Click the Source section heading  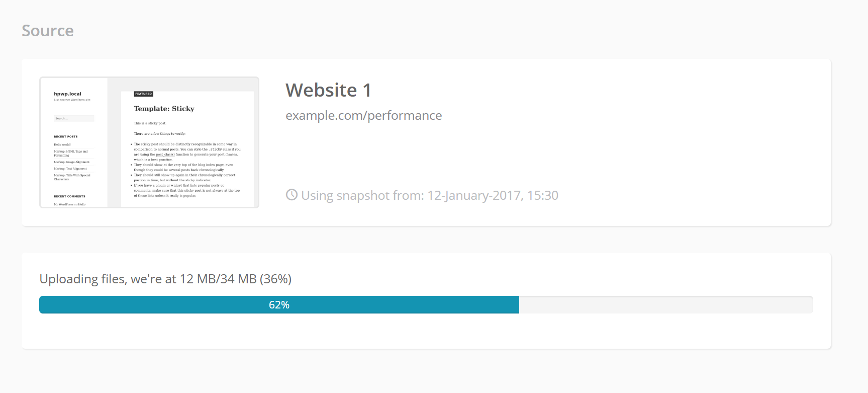coord(48,31)
